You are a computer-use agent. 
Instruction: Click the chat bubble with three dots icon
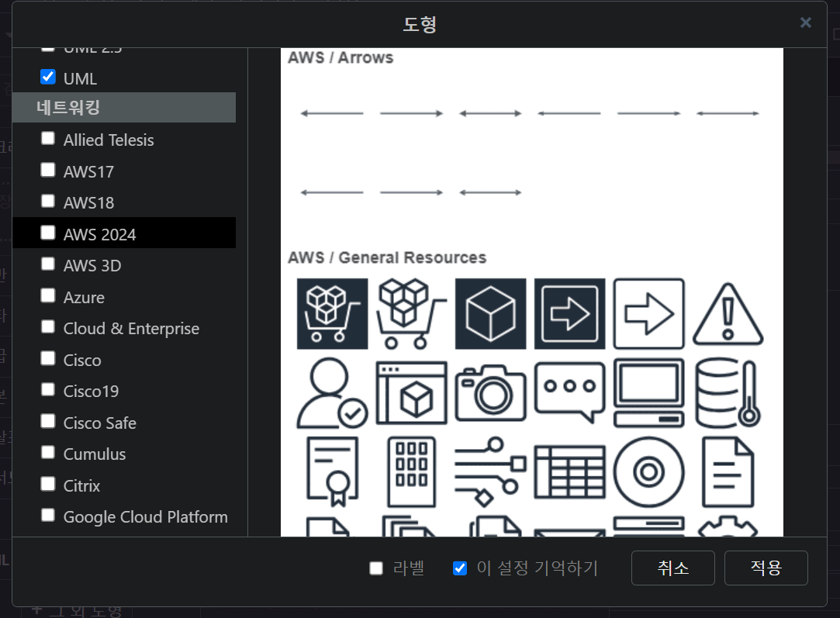pos(569,393)
